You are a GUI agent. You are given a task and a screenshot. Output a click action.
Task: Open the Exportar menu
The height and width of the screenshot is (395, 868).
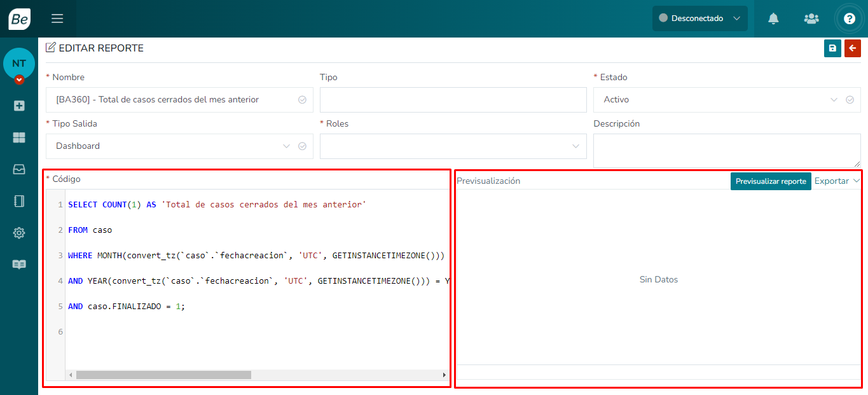836,181
